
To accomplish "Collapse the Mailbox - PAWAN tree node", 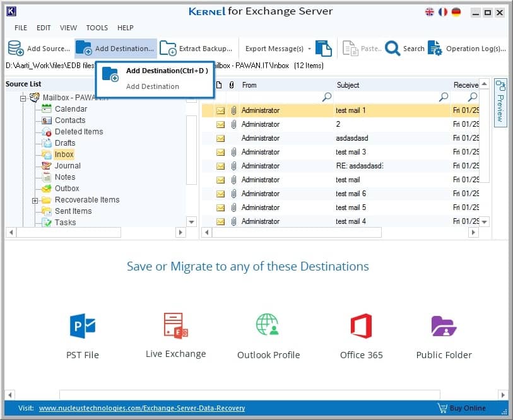I will click(23, 98).
